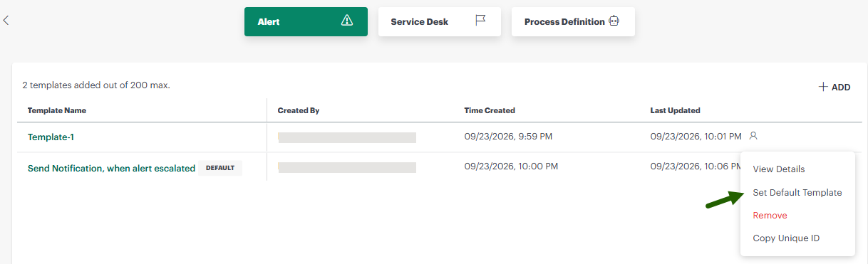Open Send Notification, when alert escalated template

pyautogui.click(x=111, y=169)
